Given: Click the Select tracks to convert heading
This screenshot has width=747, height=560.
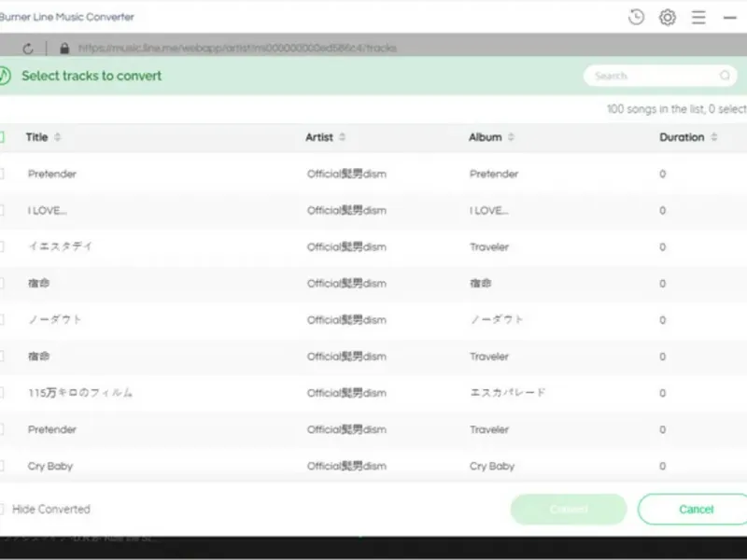Looking at the screenshot, I should tap(92, 76).
